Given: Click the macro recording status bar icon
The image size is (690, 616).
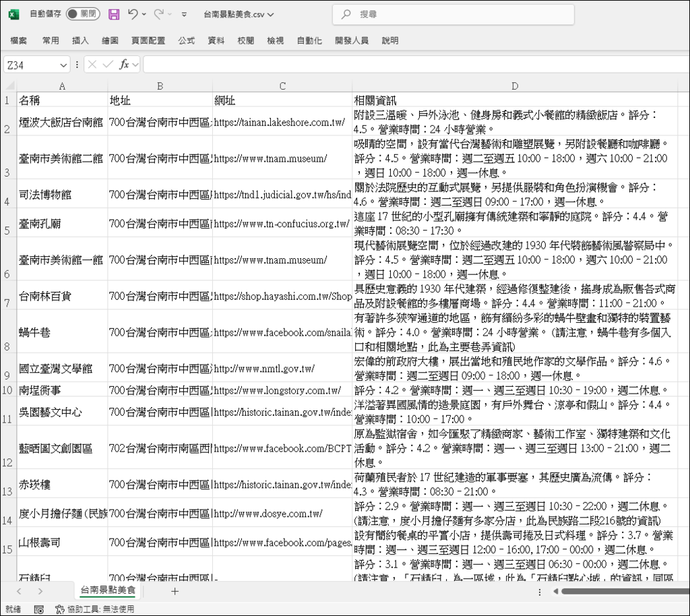Looking at the screenshot, I should click(38, 609).
